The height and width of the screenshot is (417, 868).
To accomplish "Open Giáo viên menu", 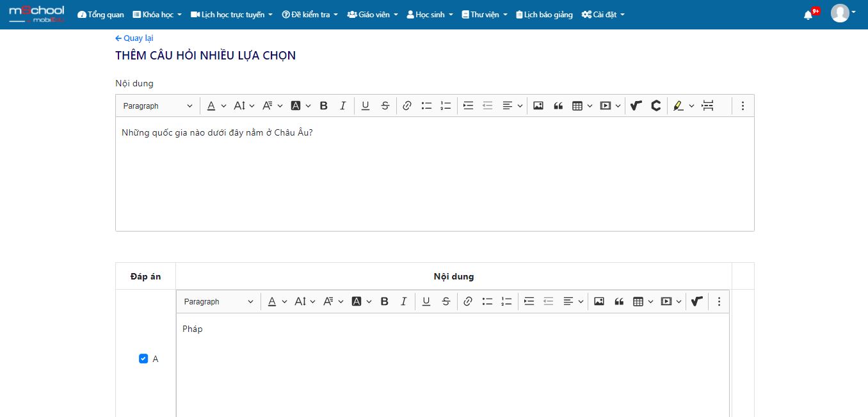I will click(373, 15).
